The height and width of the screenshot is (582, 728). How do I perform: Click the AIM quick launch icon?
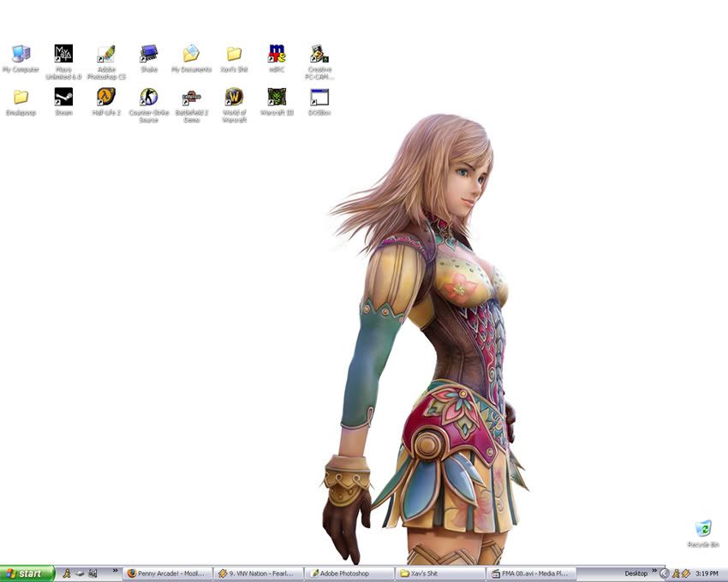point(67,573)
